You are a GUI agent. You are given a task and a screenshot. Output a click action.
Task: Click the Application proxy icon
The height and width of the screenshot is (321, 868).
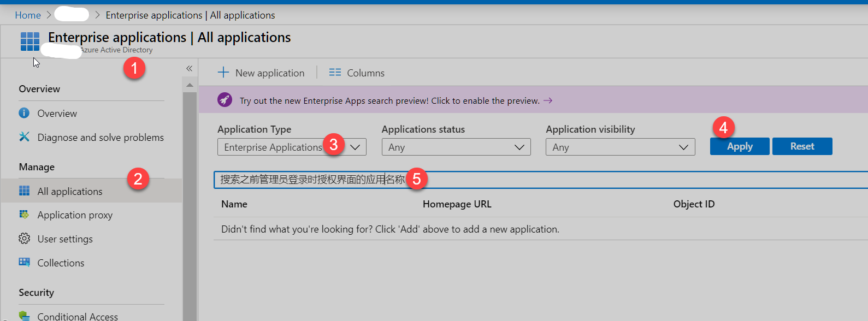(24, 215)
